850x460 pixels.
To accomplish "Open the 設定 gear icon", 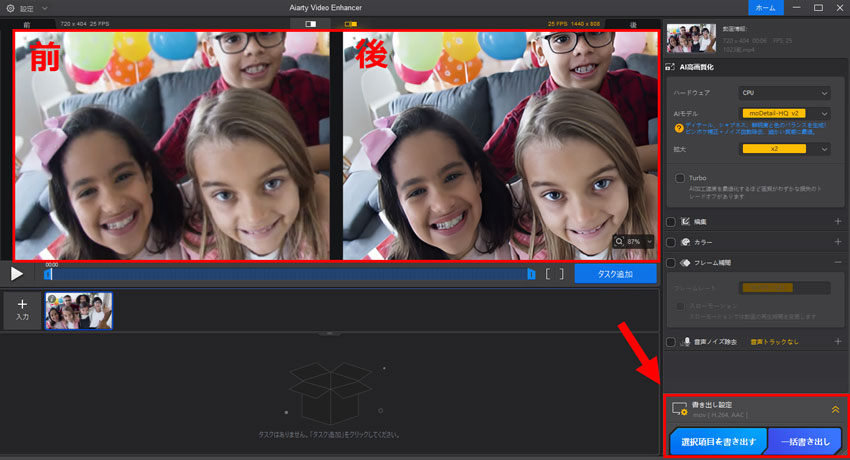I will pos(10,8).
